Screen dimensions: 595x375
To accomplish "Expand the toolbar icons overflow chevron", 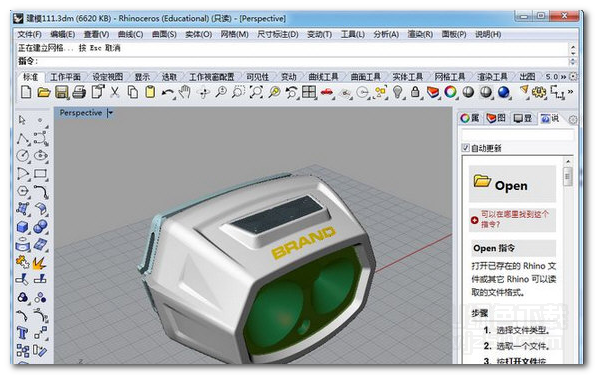I will [570, 91].
